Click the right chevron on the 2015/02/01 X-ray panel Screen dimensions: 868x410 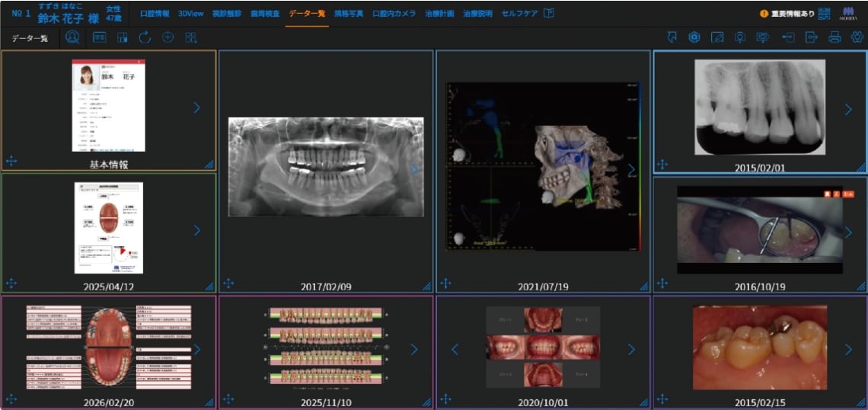[x=848, y=109]
